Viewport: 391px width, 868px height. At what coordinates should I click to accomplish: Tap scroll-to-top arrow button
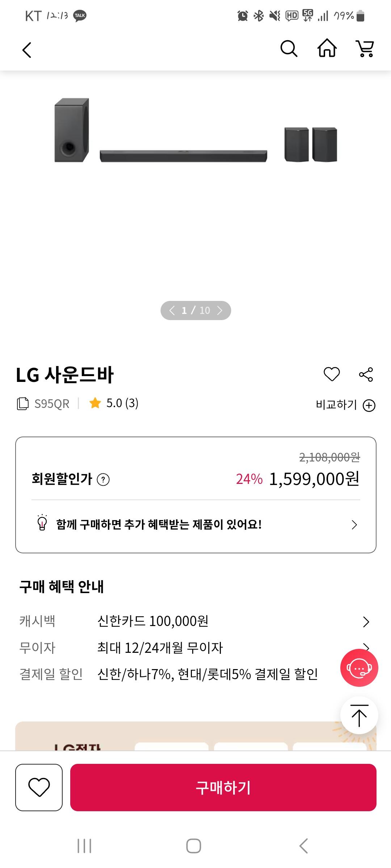[x=359, y=715]
